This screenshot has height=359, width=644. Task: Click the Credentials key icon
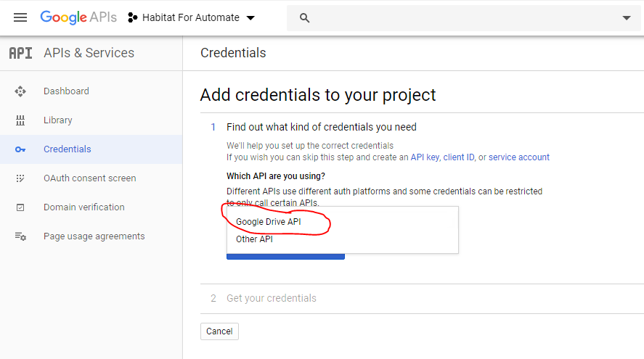[20, 149]
